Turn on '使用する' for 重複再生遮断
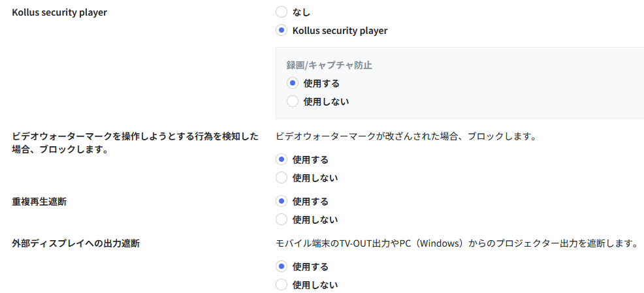 (282, 202)
